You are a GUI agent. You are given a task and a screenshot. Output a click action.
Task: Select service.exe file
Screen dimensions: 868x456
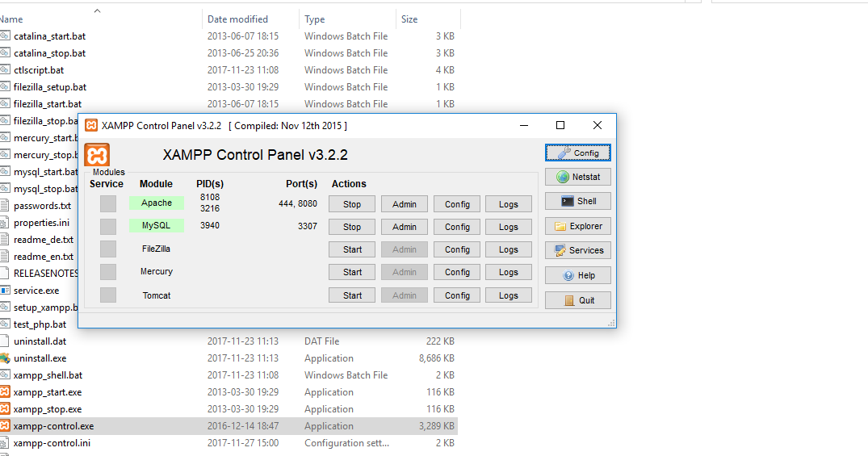tap(36, 291)
